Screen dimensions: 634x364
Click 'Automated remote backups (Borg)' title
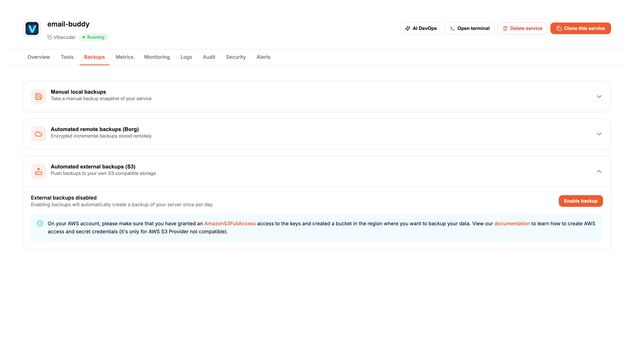[95, 129]
